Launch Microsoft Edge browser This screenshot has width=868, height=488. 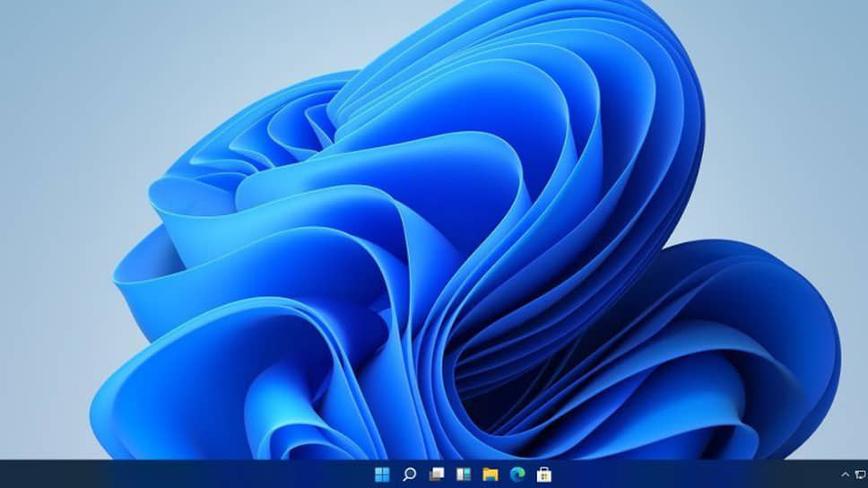[x=516, y=474]
